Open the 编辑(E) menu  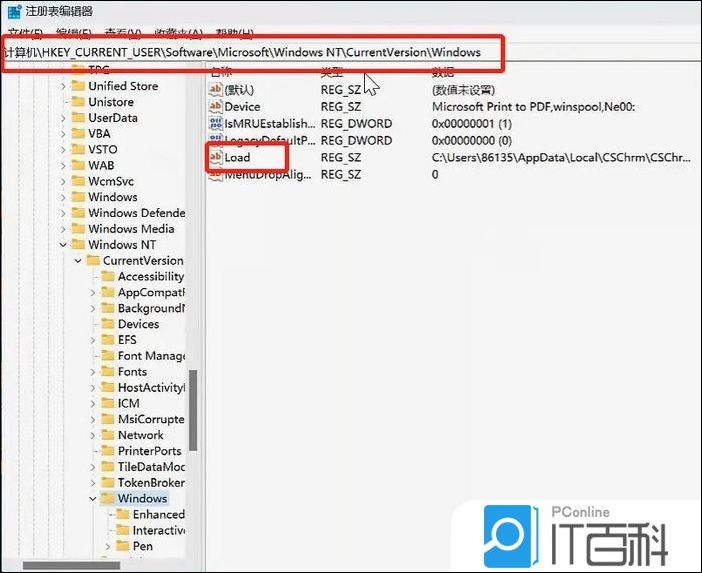(x=74, y=33)
